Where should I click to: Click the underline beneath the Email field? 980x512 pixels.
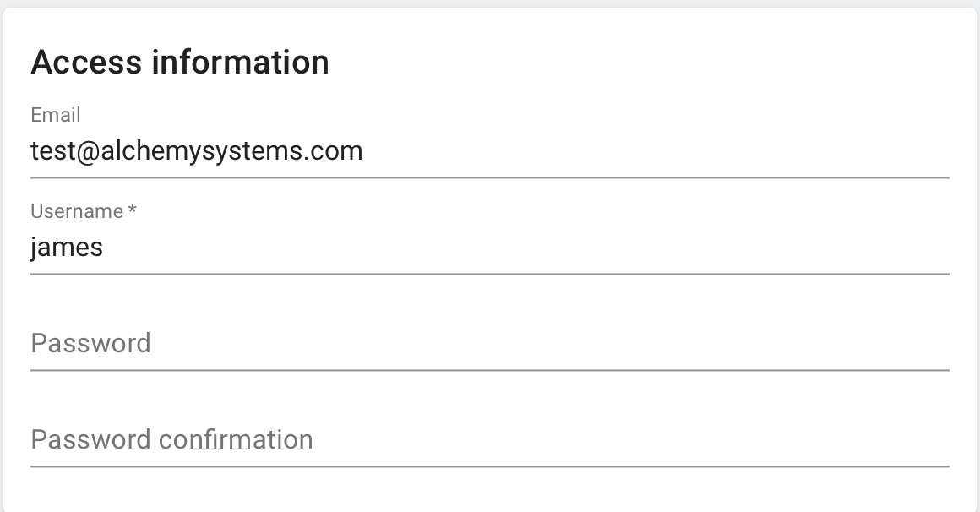pos(490,177)
